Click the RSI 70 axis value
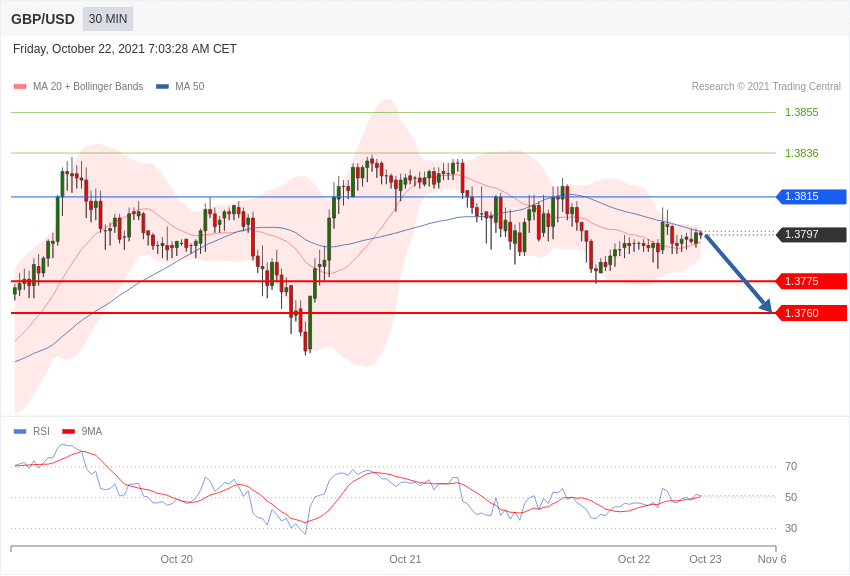 click(x=791, y=466)
